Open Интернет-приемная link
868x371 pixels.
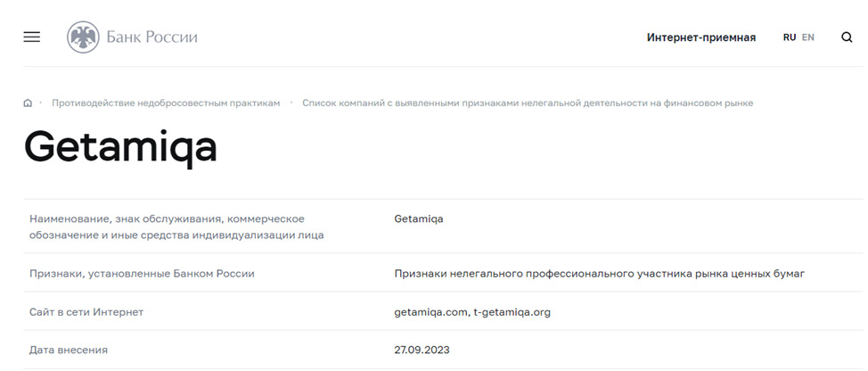(x=700, y=37)
